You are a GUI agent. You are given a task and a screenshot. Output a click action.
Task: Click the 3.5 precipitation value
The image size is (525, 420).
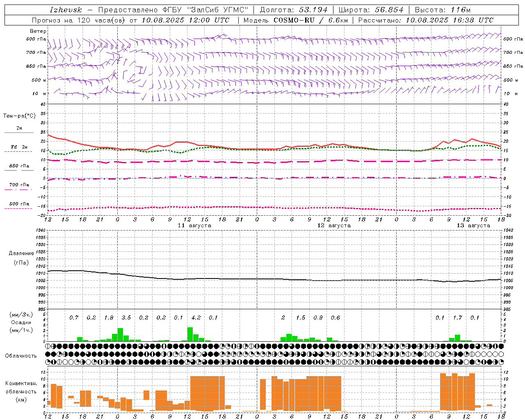click(126, 317)
